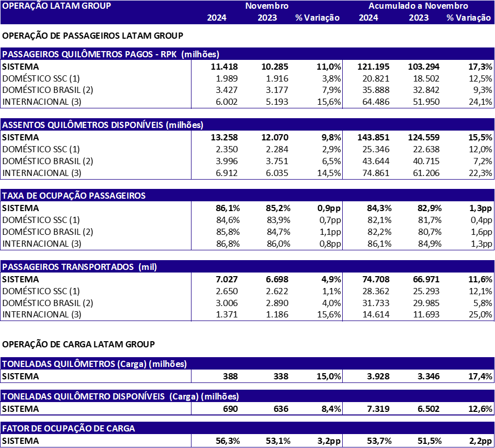Viewport: 495px width, 448px height.
Task: Select % Variação header under Novembro
Action: 317,18
